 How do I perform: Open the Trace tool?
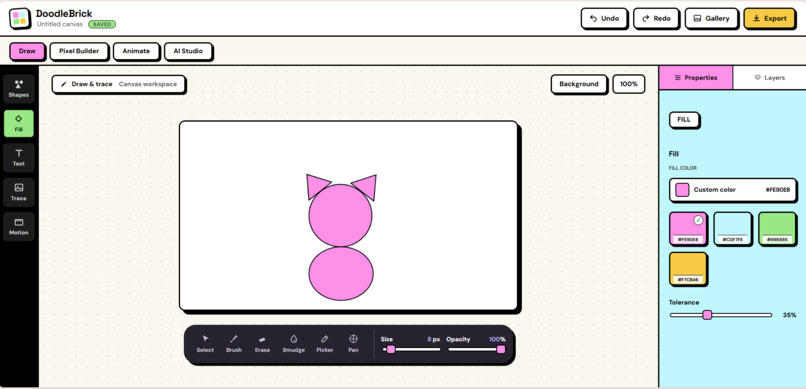pos(19,192)
